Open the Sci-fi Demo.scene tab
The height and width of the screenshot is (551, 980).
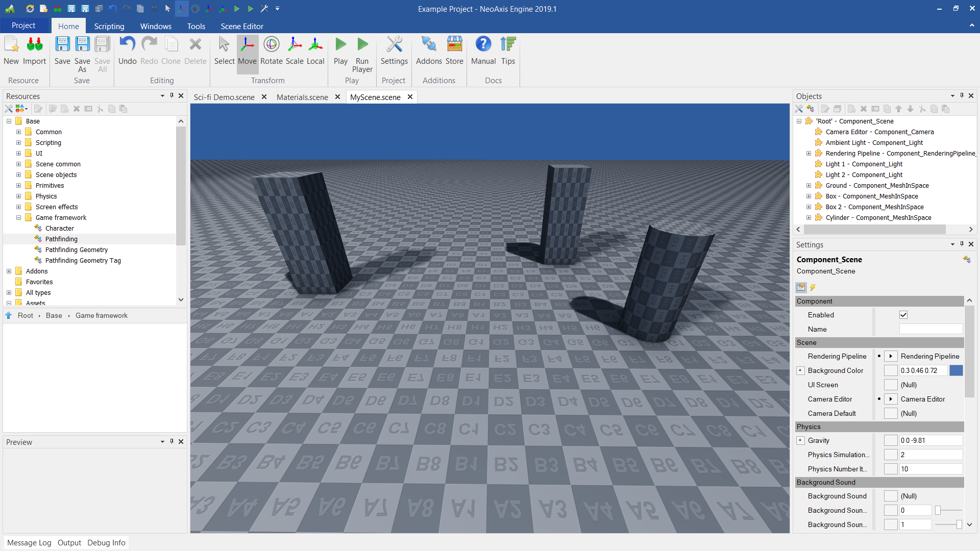point(224,97)
